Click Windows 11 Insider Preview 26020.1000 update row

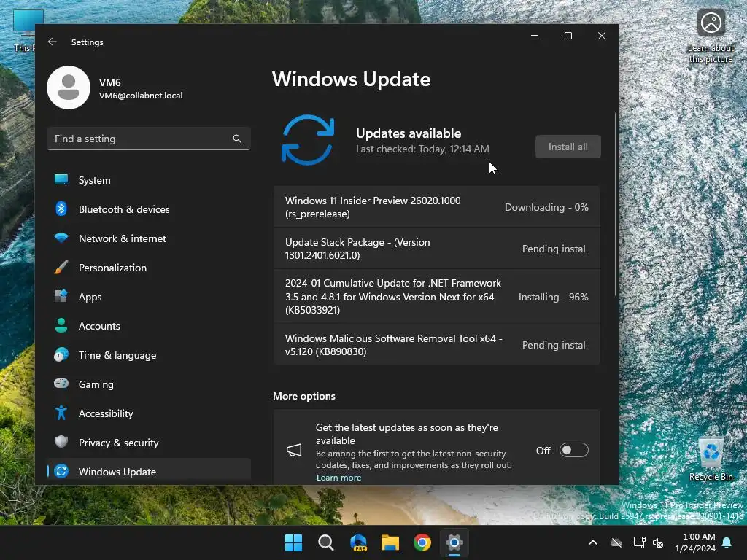click(x=436, y=207)
